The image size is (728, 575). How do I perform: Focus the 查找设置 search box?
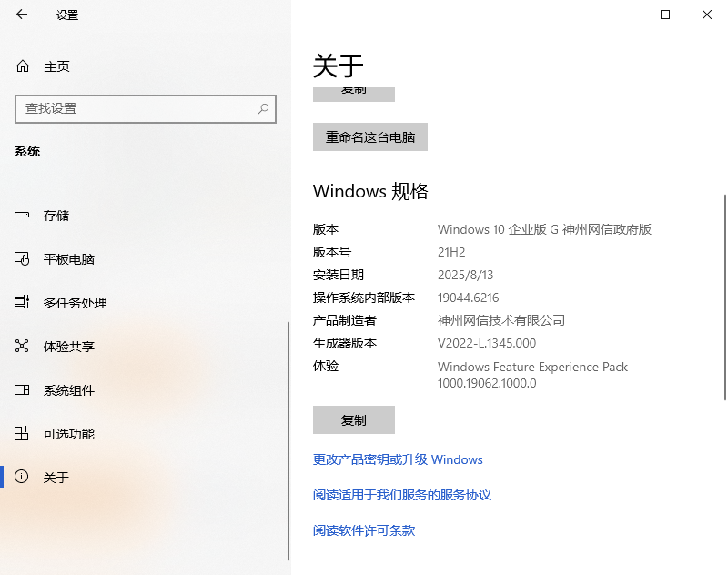pos(146,109)
